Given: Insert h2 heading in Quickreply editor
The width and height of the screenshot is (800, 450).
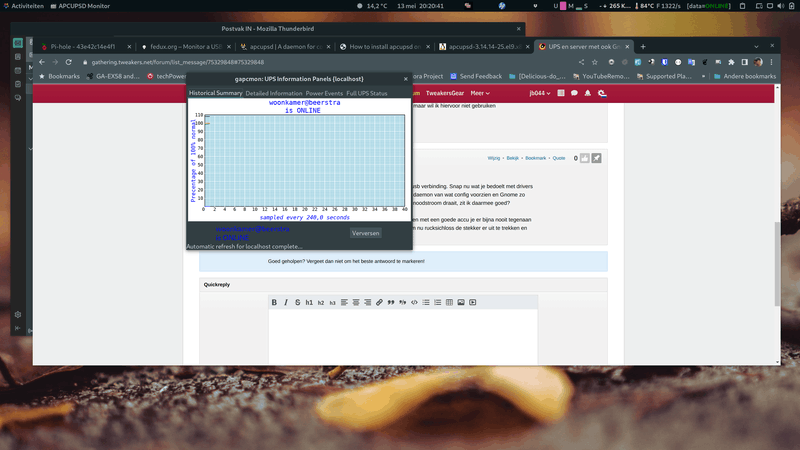Looking at the screenshot, I should 321,303.
